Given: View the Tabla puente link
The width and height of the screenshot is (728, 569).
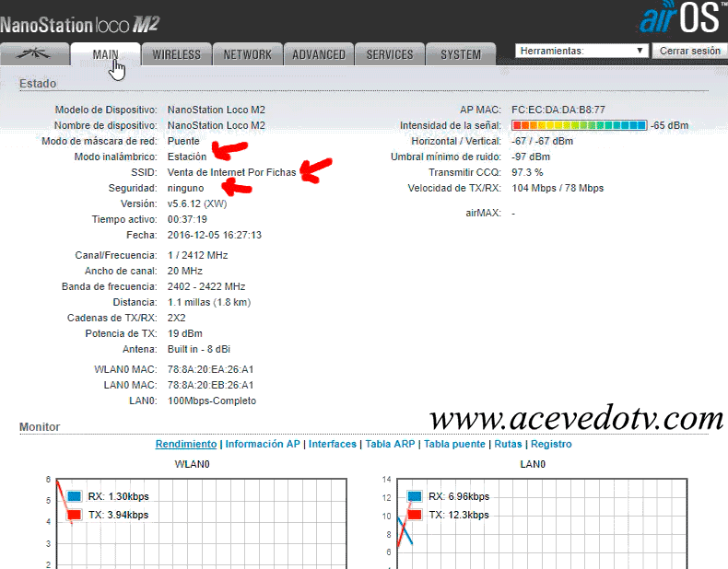Looking at the screenshot, I should pyautogui.click(x=454, y=444).
